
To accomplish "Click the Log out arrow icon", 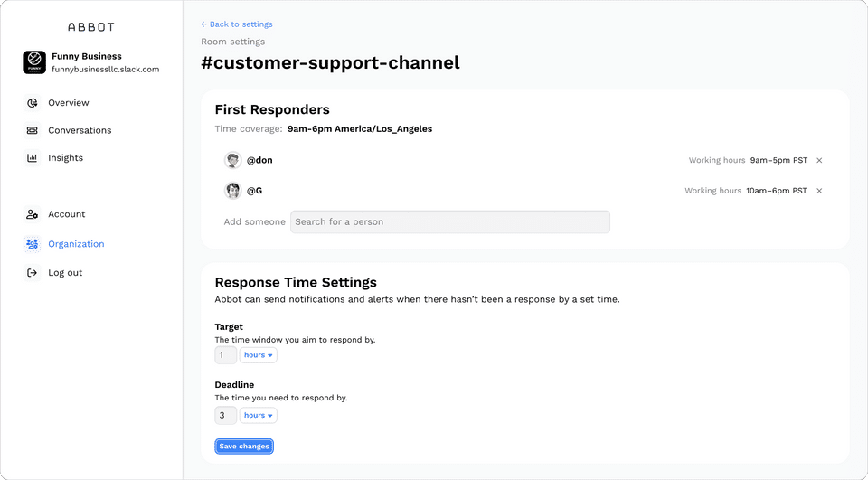I will [32, 273].
